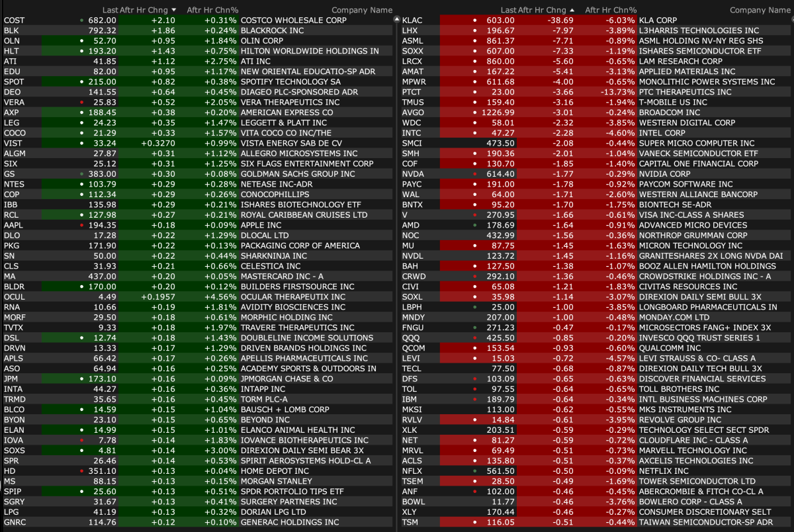Screen dimensions: 794x532
Task: Click the green tick dot on AMD row
Action: point(474,225)
